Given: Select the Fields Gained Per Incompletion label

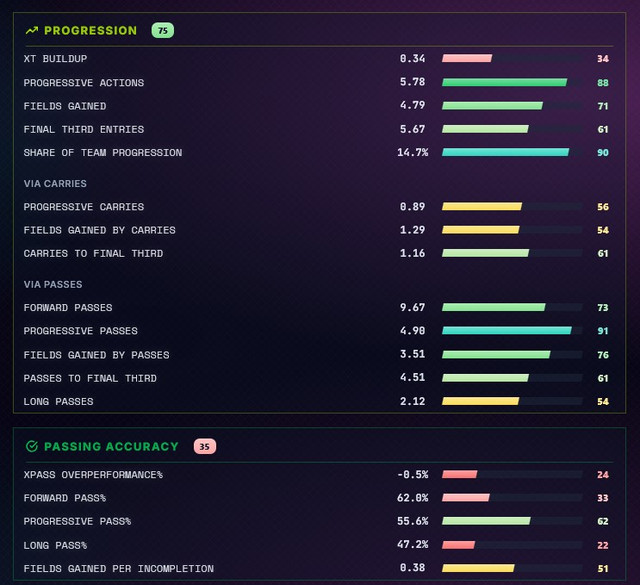Looking at the screenshot, I should click(x=119, y=569).
